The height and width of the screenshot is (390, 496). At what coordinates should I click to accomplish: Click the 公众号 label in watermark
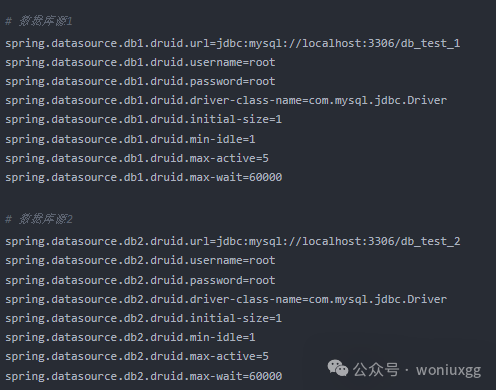(x=376, y=370)
